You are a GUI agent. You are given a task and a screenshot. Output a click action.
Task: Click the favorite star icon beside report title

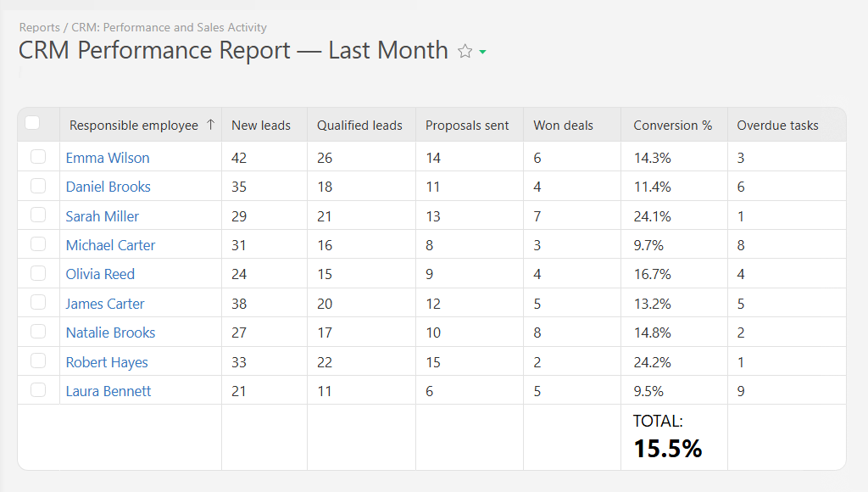click(x=465, y=52)
